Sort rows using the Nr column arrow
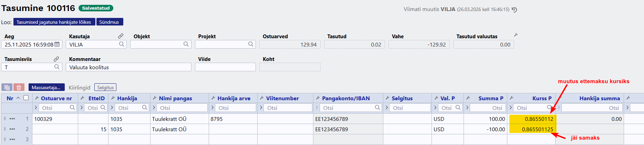This screenshot has height=145, width=644. 18,98
